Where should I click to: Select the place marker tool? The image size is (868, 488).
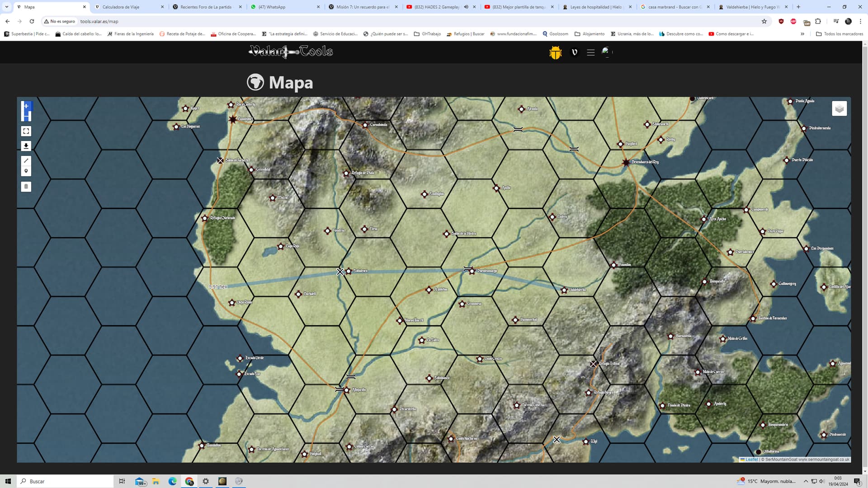click(x=26, y=171)
